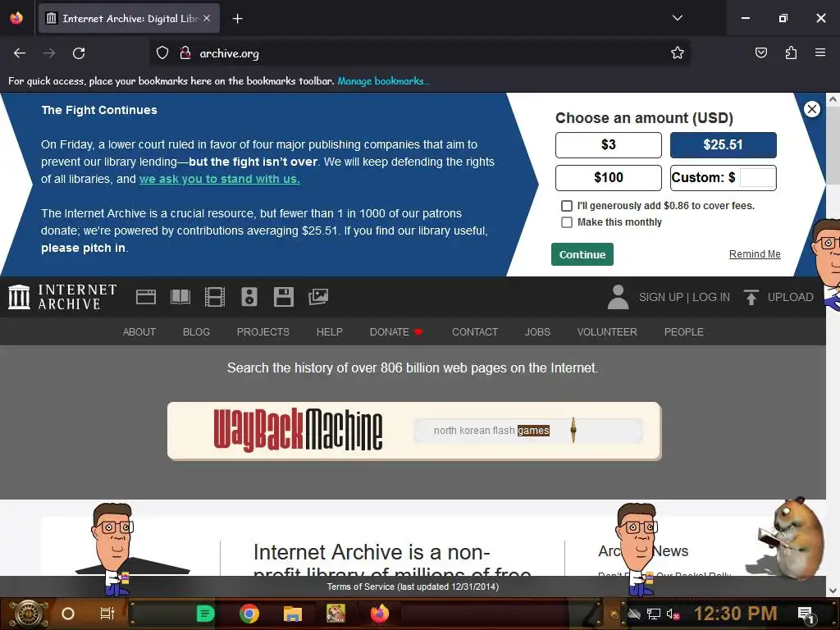840x630 pixels.
Task: Open the Firefox application menu
Action: click(x=820, y=53)
